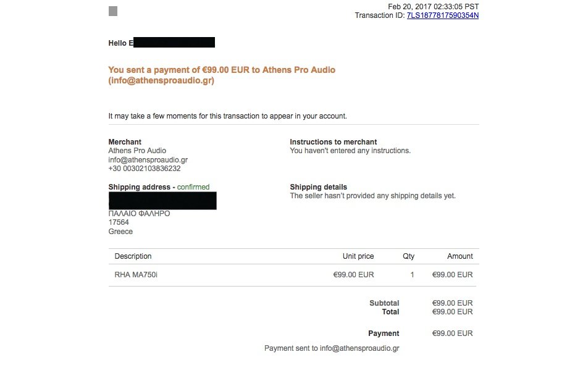Click the Instructions to merchant heading
The width and height of the screenshot is (588, 365).
(333, 142)
